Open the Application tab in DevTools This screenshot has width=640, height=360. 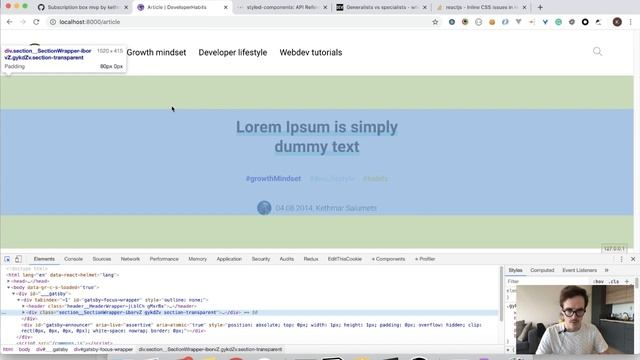[x=229, y=259]
